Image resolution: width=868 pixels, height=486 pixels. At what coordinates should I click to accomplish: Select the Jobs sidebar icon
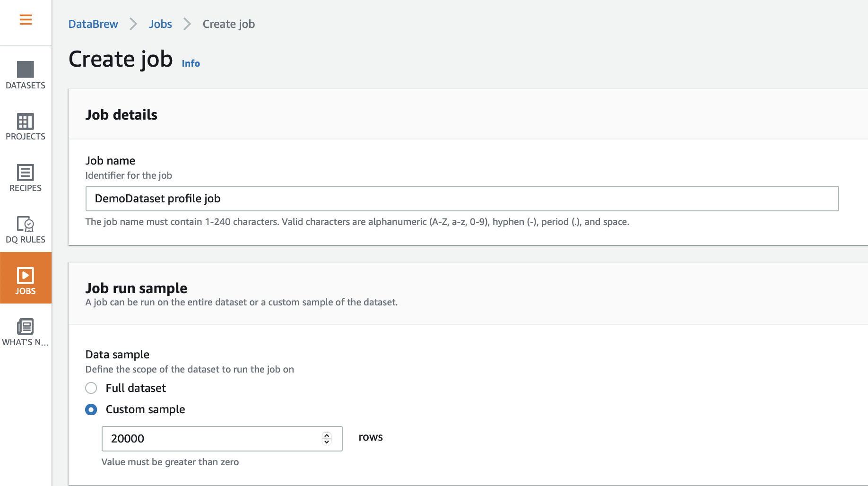coord(26,276)
